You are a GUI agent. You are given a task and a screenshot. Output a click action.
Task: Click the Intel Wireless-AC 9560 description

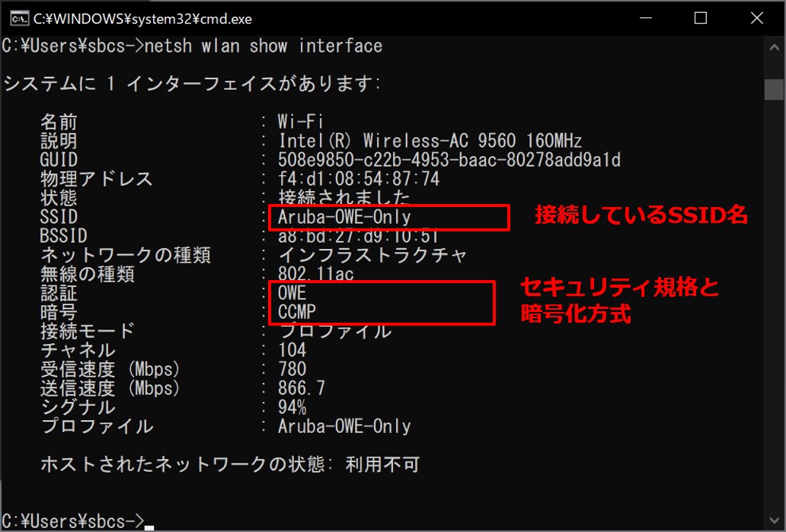pyautogui.click(x=430, y=142)
